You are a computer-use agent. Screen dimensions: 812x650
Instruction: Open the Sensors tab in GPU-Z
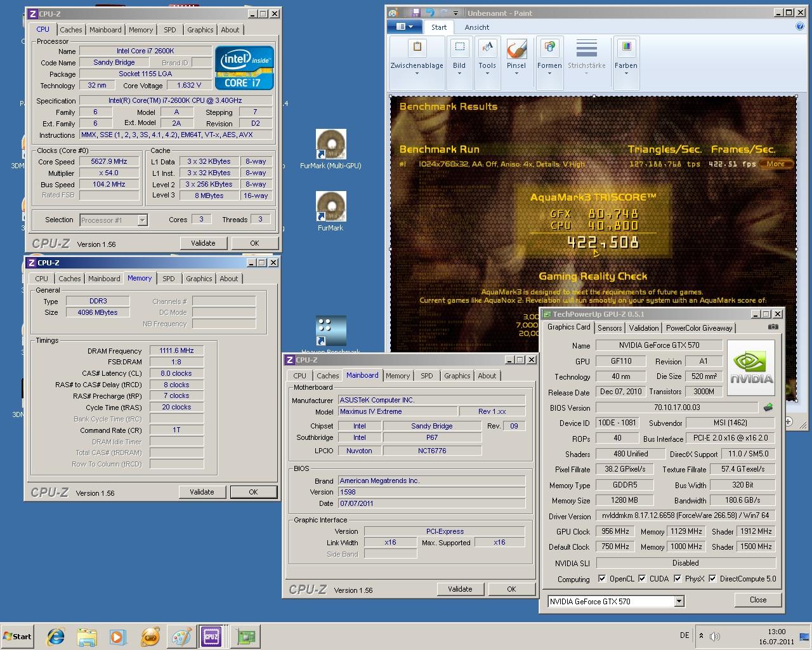[x=610, y=328]
